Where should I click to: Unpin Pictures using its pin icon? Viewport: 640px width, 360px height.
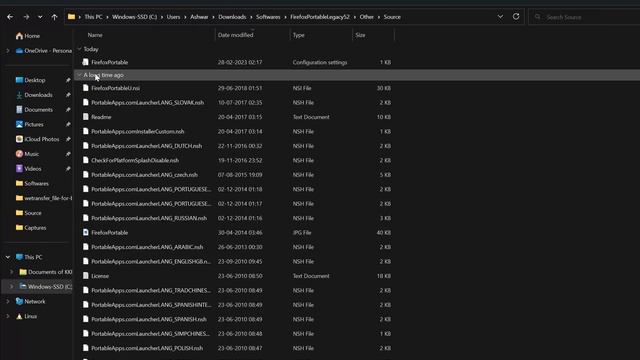68,124
